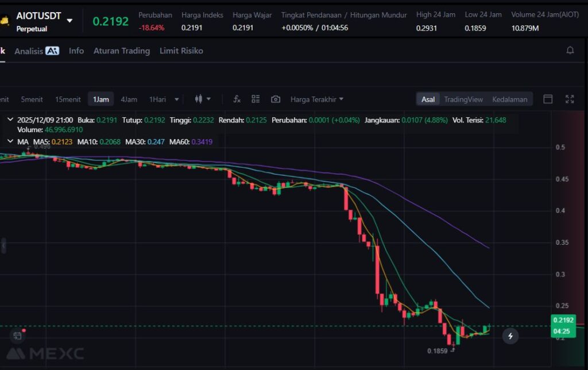Screen dimensions: 588x370
Task: Switch chart view to Kedalaman
Action: (x=509, y=99)
